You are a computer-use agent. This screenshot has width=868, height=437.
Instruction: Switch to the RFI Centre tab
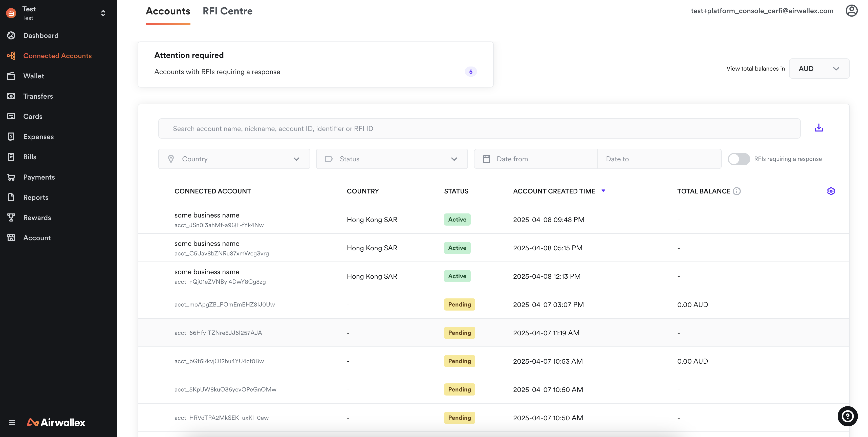pos(227,11)
